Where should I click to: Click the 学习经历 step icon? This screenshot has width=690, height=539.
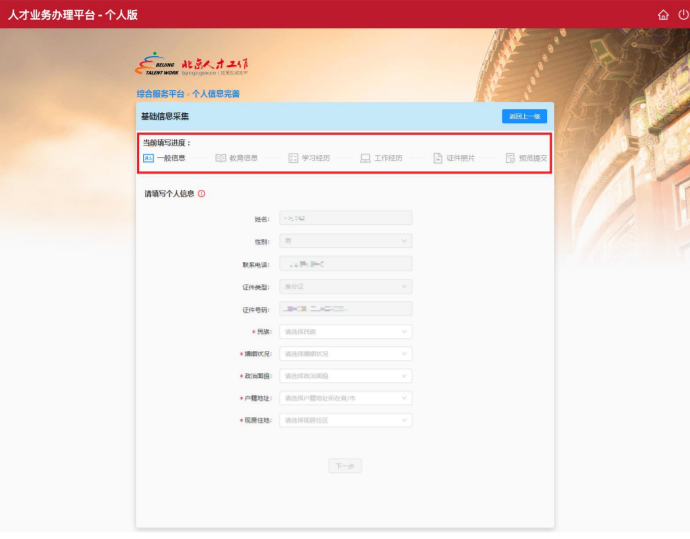click(293, 158)
